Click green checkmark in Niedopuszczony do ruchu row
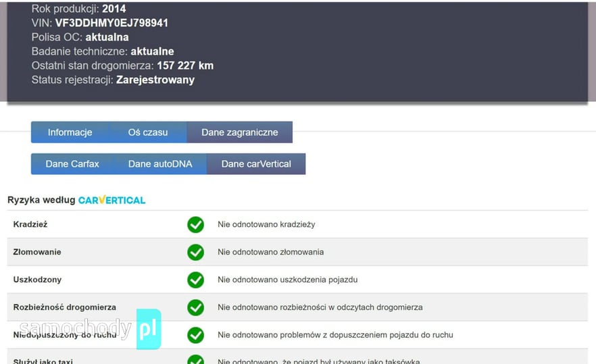596x364 pixels. point(195,335)
